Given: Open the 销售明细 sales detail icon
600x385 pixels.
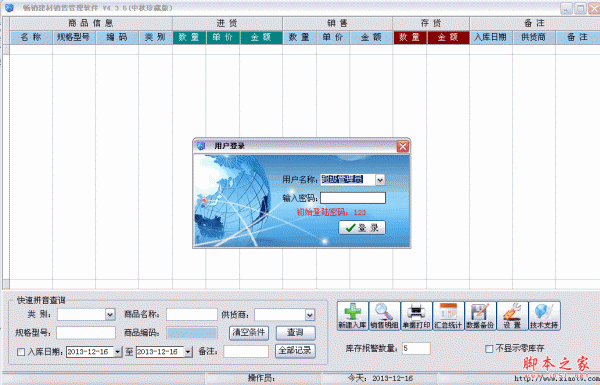Looking at the screenshot, I should click(x=384, y=316).
